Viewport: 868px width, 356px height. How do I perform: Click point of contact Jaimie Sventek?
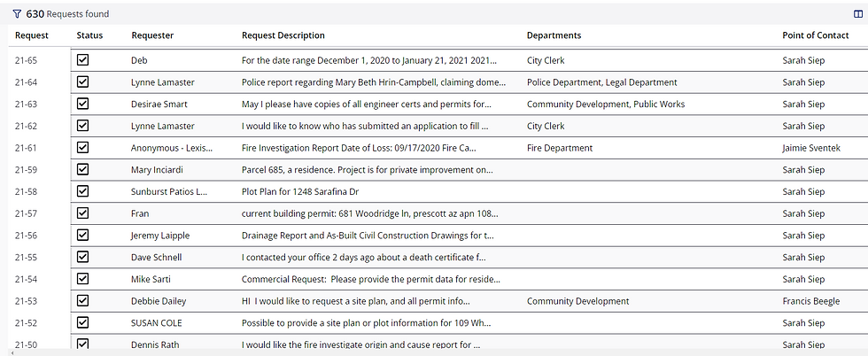point(811,148)
